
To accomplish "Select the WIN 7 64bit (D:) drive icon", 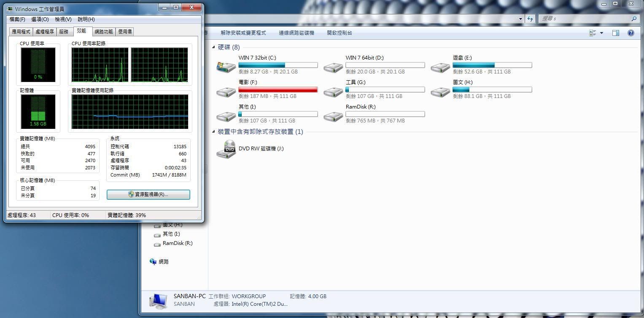I will [x=333, y=67].
